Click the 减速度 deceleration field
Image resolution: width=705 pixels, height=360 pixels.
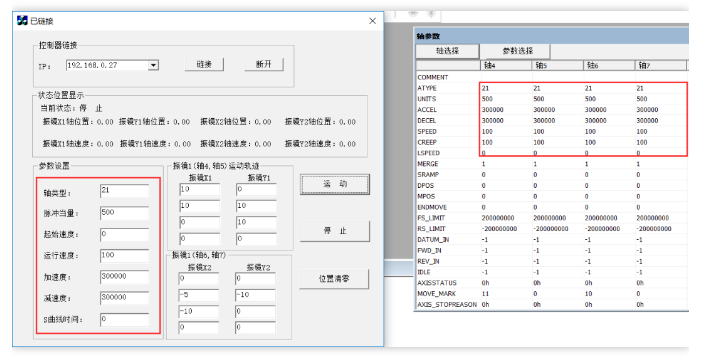pyautogui.click(x=125, y=298)
